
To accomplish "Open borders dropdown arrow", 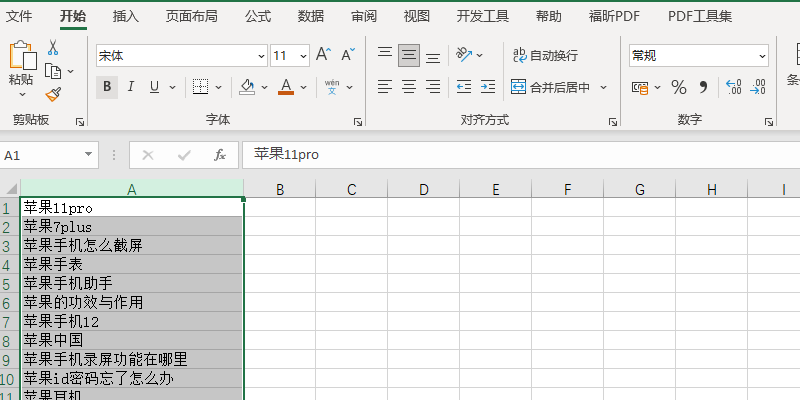I will click(218, 87).
